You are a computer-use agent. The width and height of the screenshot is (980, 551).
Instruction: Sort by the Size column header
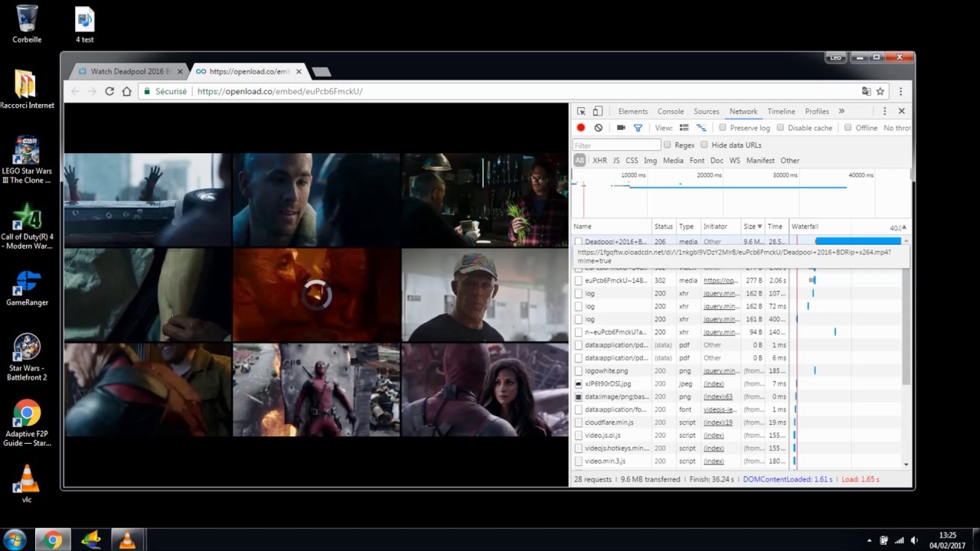coord(753,227)
